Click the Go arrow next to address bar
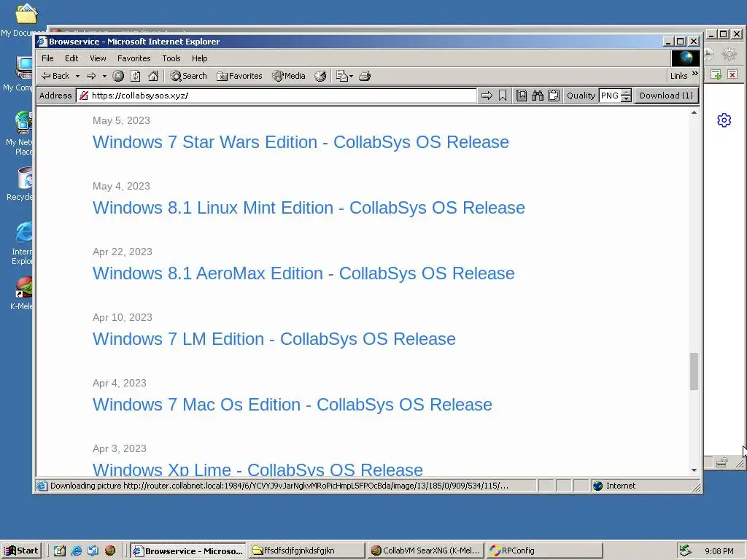The image size is (747, 560). [487, 96]
